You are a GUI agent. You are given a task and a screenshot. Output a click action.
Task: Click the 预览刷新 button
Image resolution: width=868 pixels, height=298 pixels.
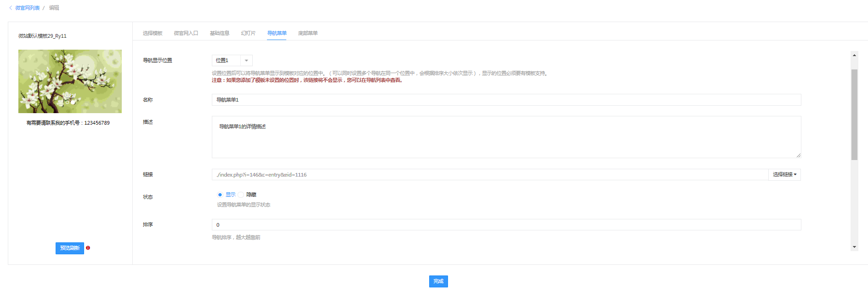pyautogui.click(x=70, y=248)
